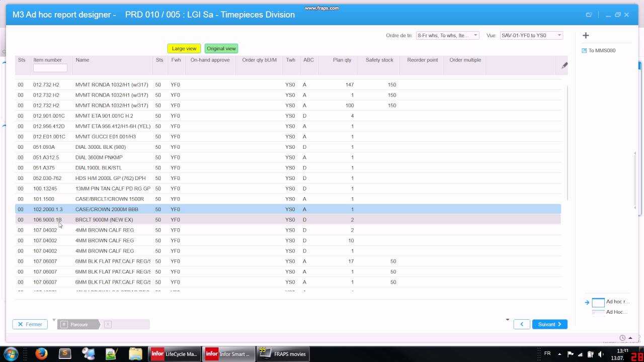Click the Original view green button
The height and width of the screenshot is (362, 644).
221,48
